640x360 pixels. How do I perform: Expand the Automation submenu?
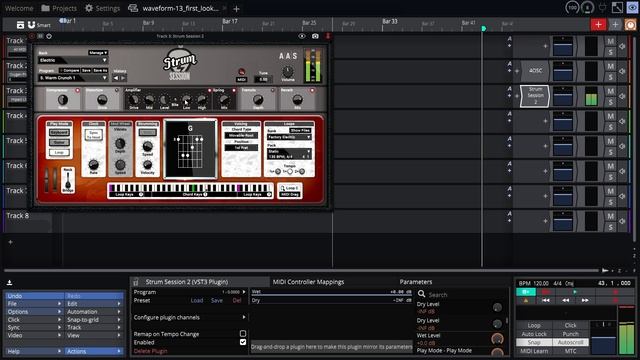pyautogui.click(x=94, y=311)
